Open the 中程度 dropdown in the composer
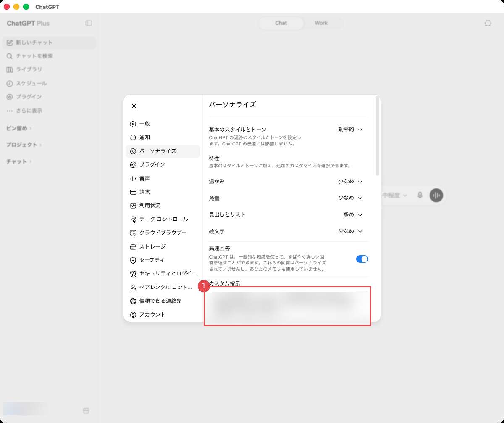This screenshot has height=423, width=504. tap(395, 195)
